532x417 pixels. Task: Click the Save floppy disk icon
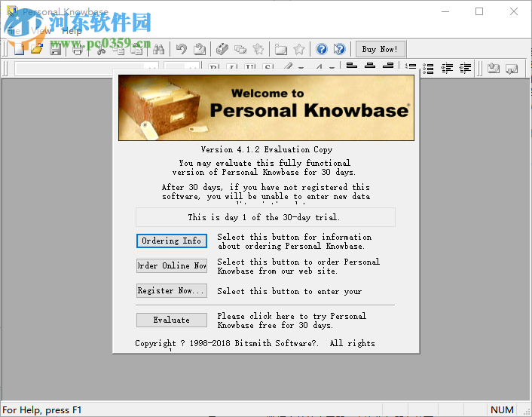pyautogui.click(x=55, y=49)
